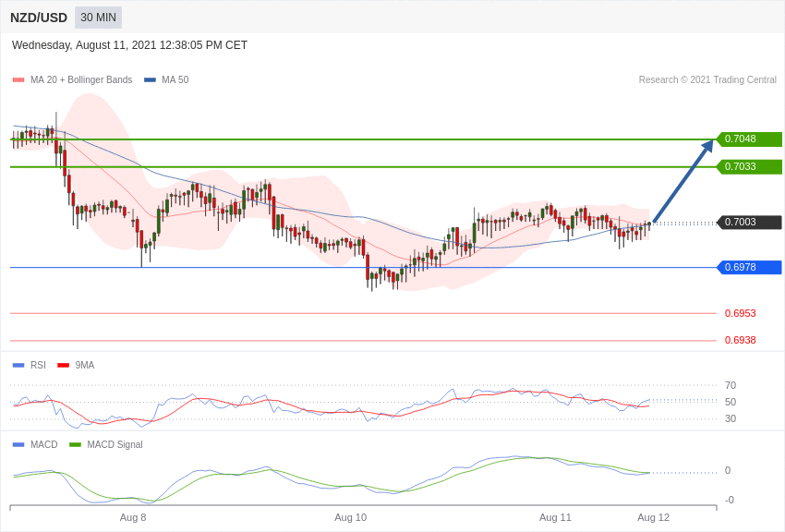This screenshot has height=532, width=785.
Task: Click the 0.7003 current price tag
Action: coord(749,223)
